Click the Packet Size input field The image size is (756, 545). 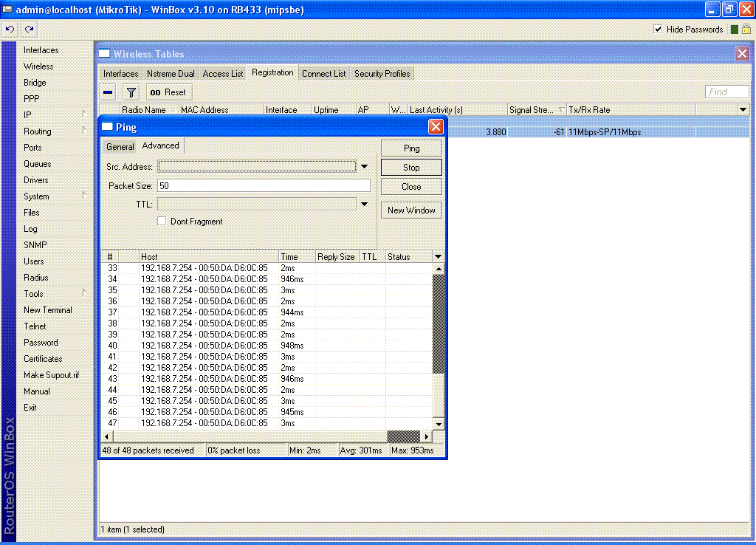pyautogui.click(x=264, y=185)
